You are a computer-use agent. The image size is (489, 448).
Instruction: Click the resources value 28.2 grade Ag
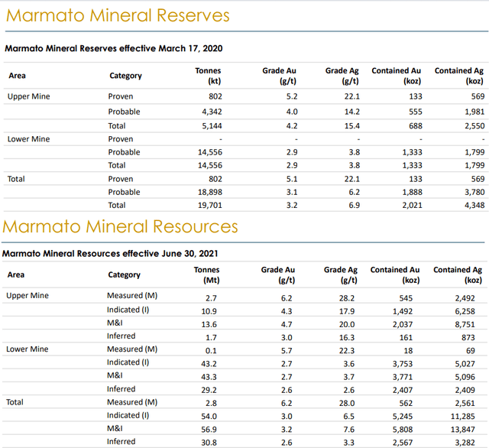[x=347, y=298]
